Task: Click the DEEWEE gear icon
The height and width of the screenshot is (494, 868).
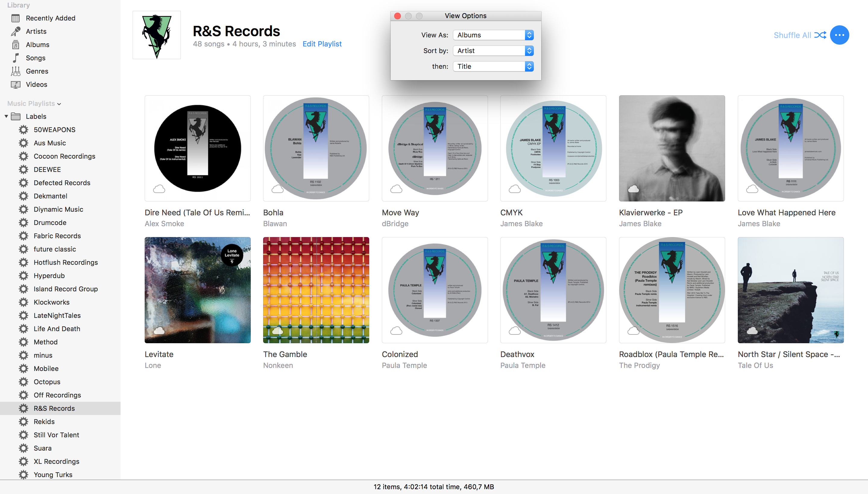Action: [24, 169]
